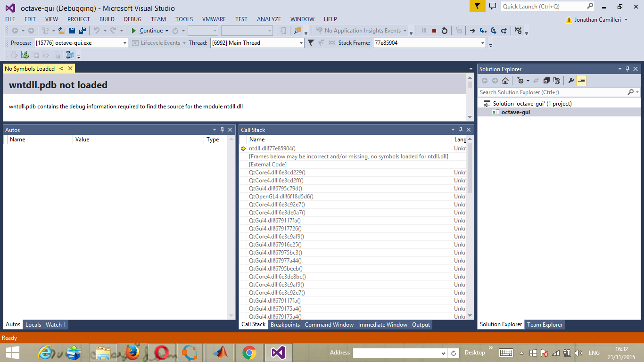Viewport: 644px width, 362px height.
Task: Open the feedback speech bubble icon
Action: (493, 7)
